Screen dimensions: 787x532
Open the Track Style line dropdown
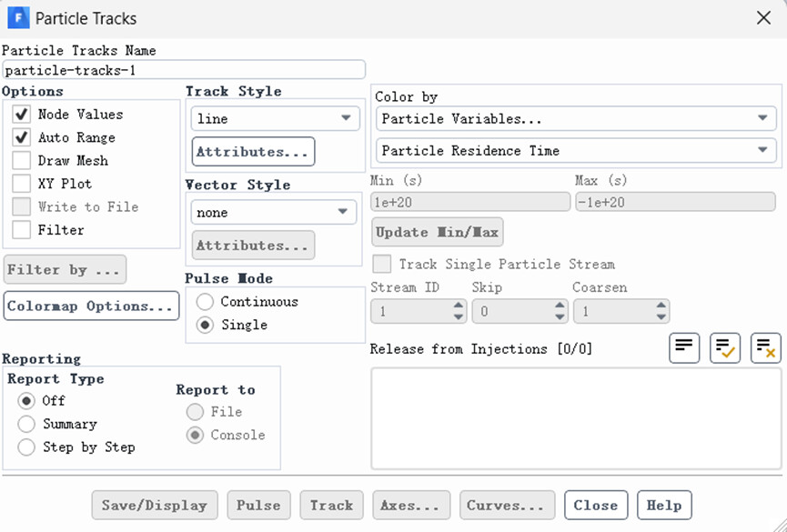click(275, 119)
